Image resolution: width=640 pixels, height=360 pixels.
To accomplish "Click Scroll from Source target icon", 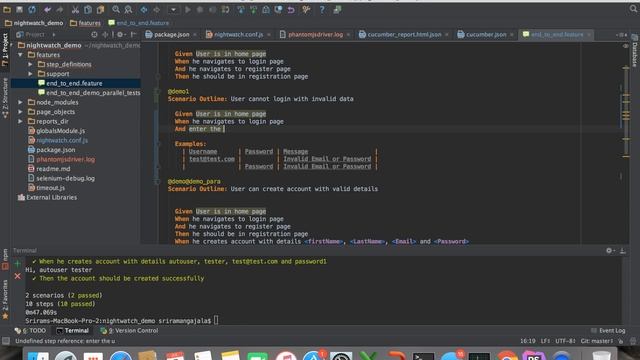I will pos(94,35).
